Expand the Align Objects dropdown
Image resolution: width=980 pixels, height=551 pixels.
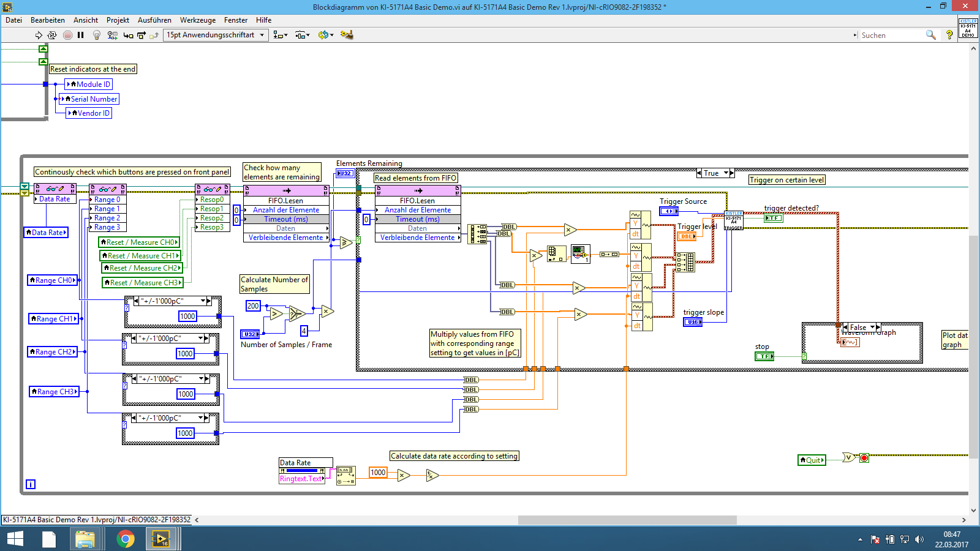(x=281, y=35)
